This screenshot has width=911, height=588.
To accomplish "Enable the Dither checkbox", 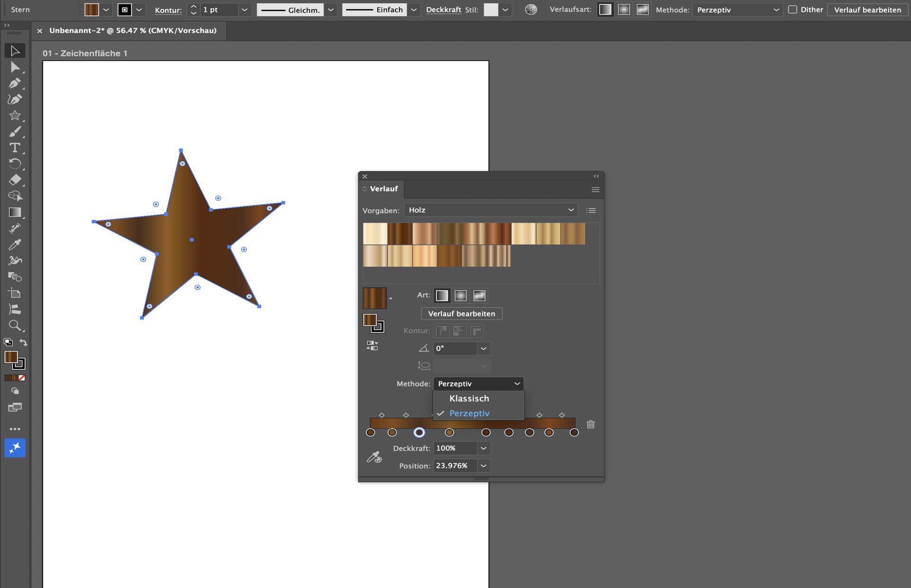I will point(792,9).
